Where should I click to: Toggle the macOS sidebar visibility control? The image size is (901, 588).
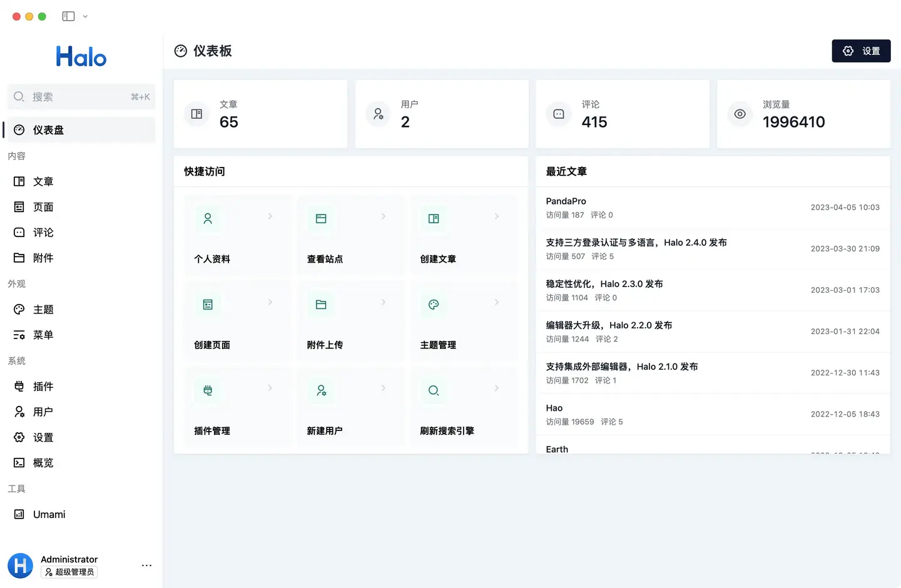(68, 16)
